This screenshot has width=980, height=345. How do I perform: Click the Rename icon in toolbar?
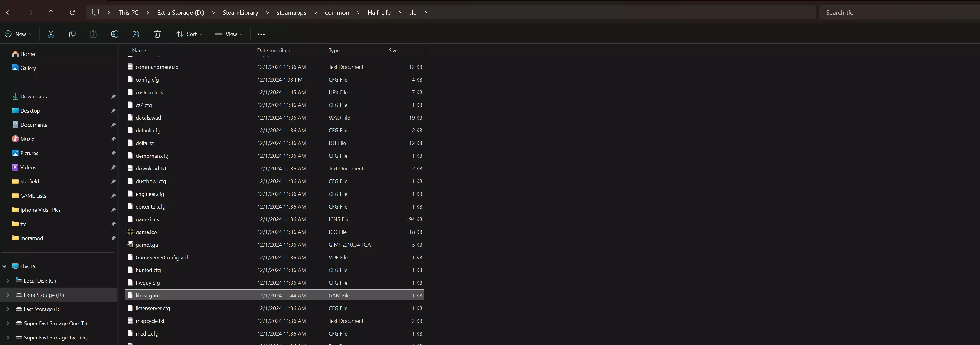pyautogui.click(x=114, y=34)
